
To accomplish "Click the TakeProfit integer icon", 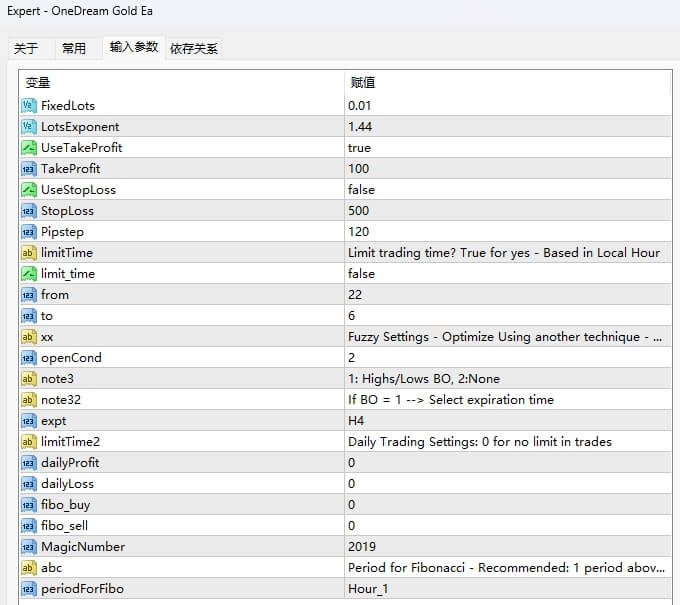I will (29, 169).
